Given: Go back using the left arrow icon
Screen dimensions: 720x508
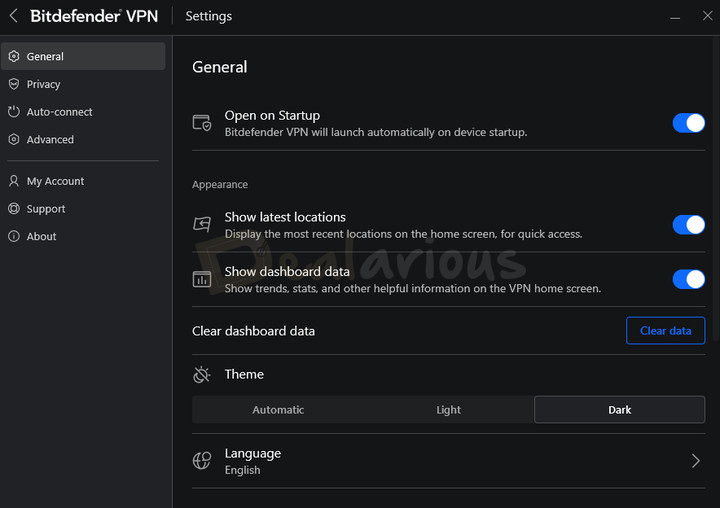Looking at the screenshot, I should (13, 16).
